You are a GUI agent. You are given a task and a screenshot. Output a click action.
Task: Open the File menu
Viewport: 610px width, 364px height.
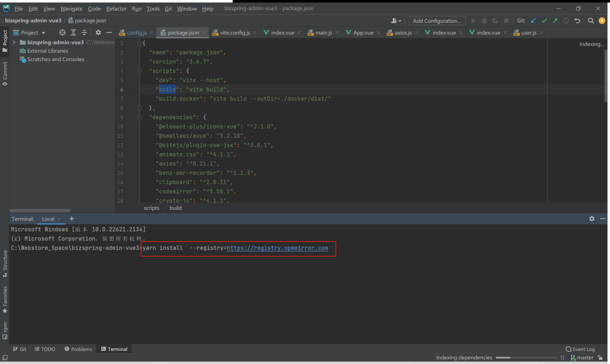click(19, 9)
